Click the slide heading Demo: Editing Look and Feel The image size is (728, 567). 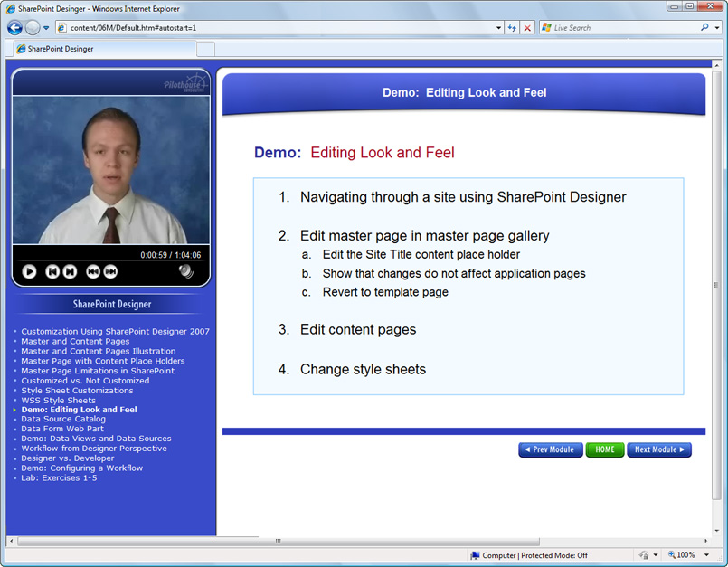pyautogui.click(x=355, y=152)
